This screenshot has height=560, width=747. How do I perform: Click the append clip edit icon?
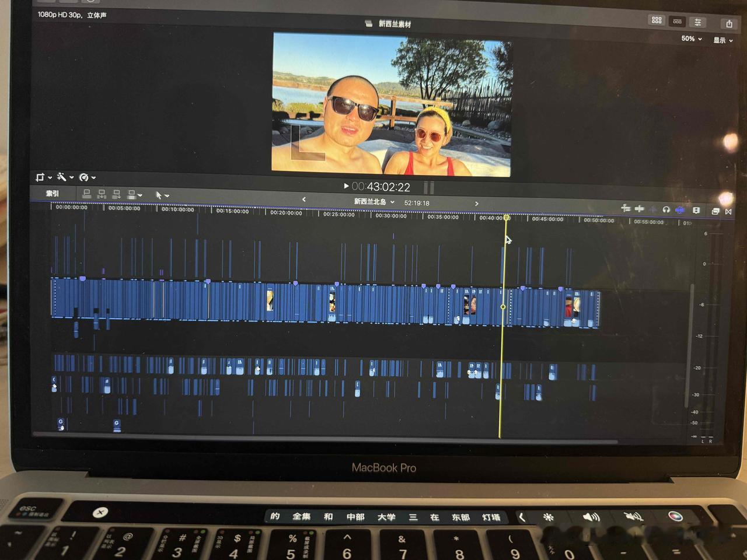(x=116, y=194)
